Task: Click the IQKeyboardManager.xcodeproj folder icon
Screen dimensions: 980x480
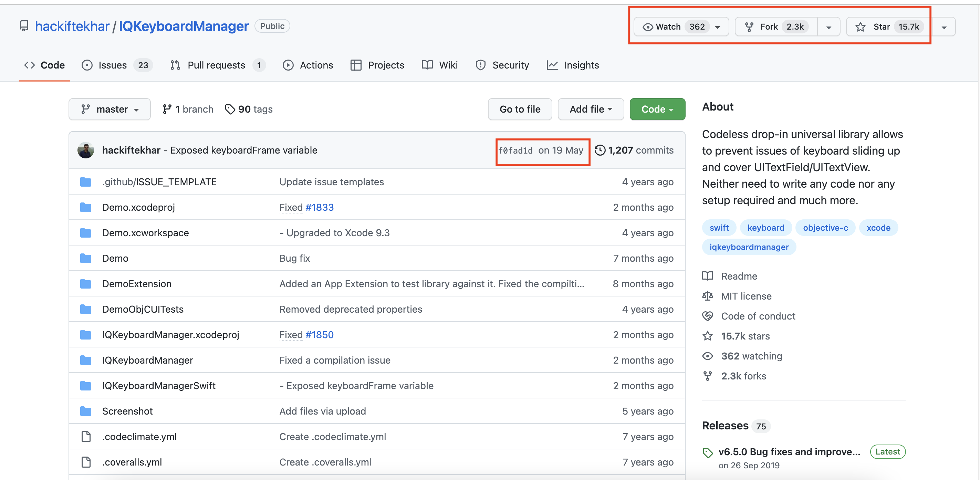Action: tap(86, 335)
